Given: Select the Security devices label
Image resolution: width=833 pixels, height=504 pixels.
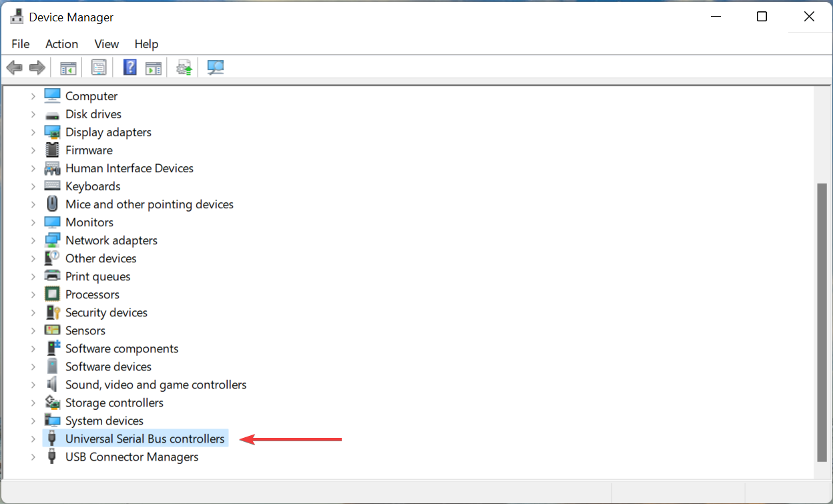Looking at the screenshot, I should click(106, 312).
